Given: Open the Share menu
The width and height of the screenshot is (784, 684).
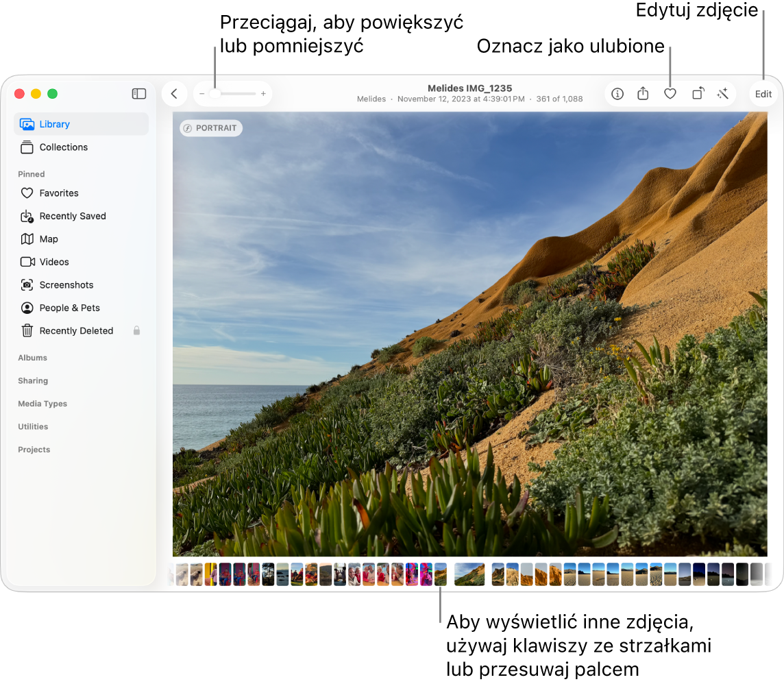Looking at the screenshot, I should (x=643, y=94).
